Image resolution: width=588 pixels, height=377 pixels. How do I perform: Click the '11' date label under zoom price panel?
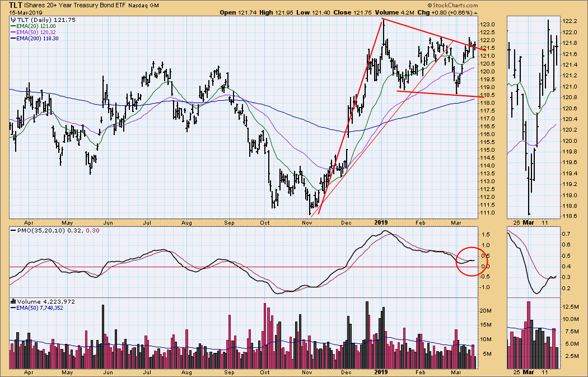point(544,223)
